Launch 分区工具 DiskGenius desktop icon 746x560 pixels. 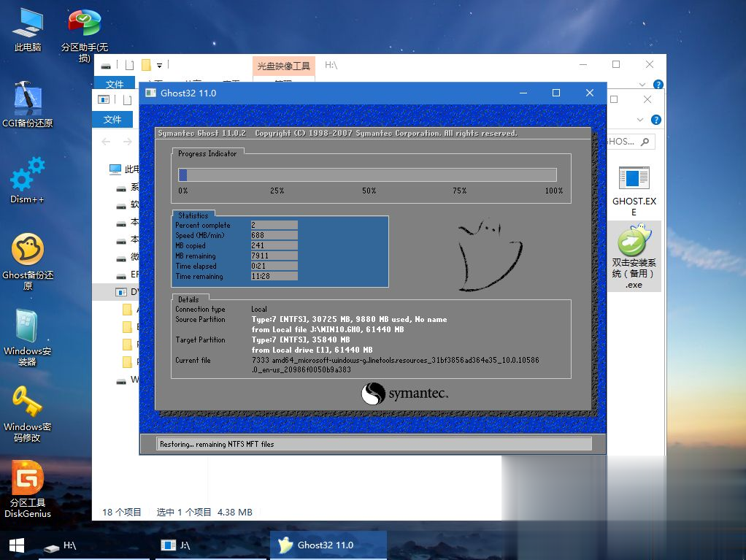point(28,489)
